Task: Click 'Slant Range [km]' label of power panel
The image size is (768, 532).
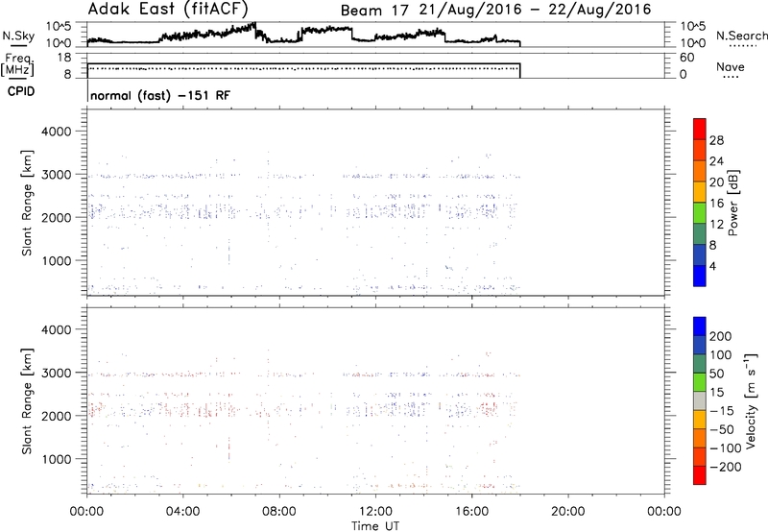Action: pyautogui.click(x=28, y=204)
